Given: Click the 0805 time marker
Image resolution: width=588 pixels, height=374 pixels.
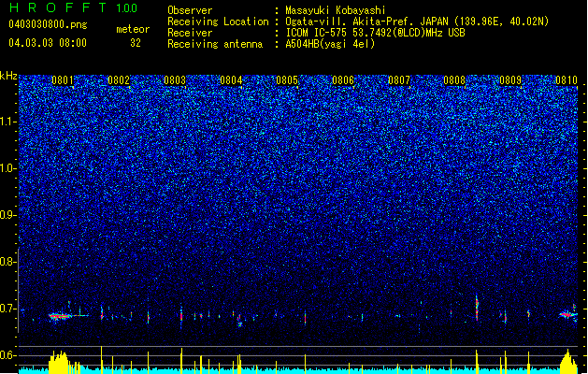Looking at the screenshot, I should point(287,80).
